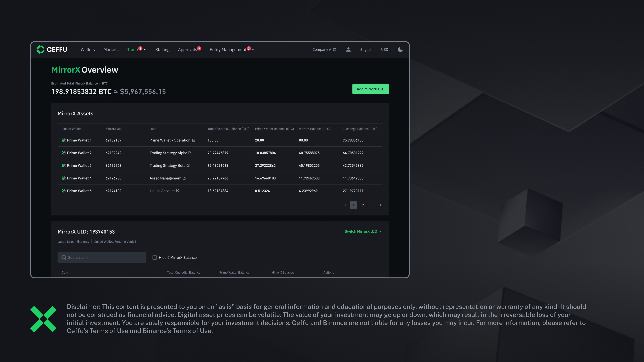Click Add MirrorX UID button

(x=370, y=89)
